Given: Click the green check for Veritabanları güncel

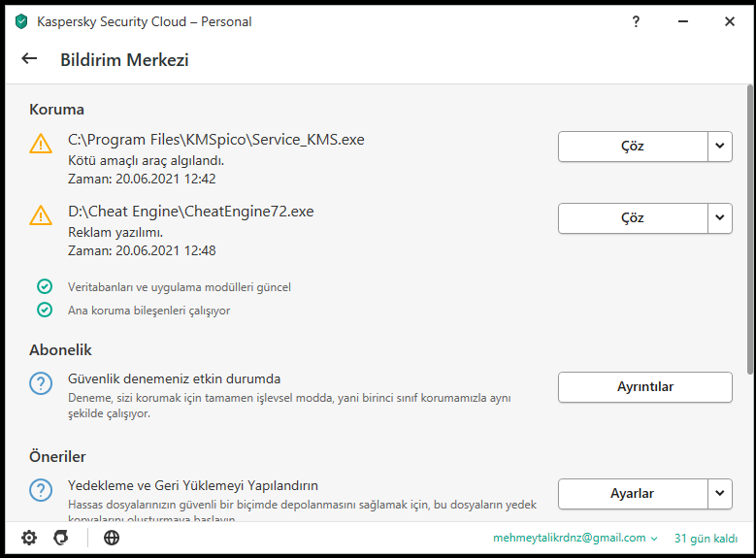Looking at the screenshot, I should [44, 286].
